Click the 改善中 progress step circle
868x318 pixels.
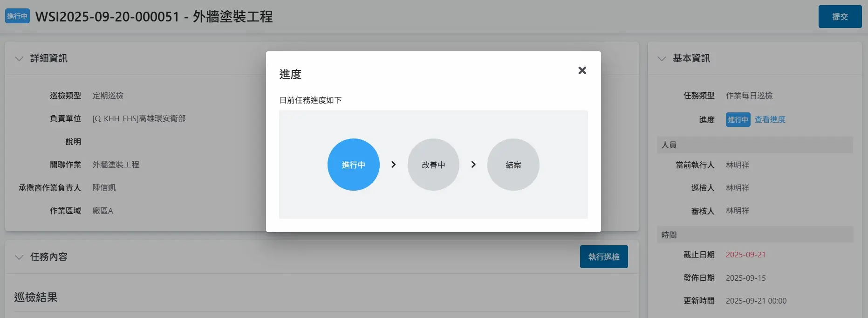433,165
